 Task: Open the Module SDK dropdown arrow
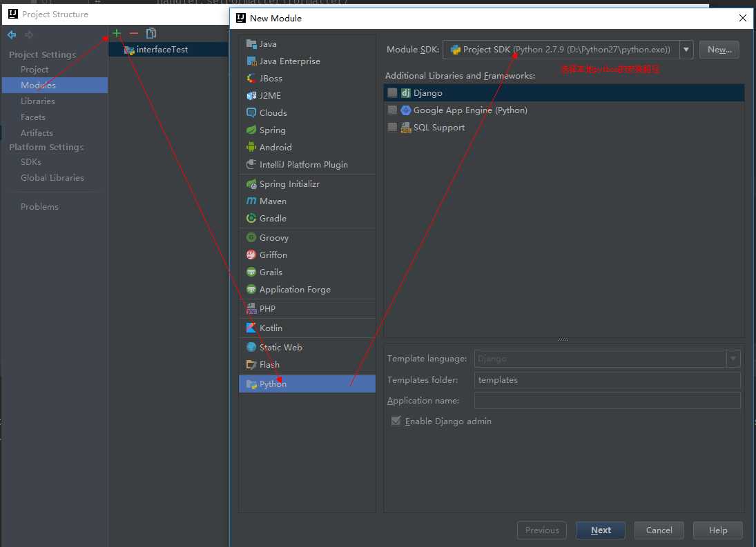tap(686, 50)
